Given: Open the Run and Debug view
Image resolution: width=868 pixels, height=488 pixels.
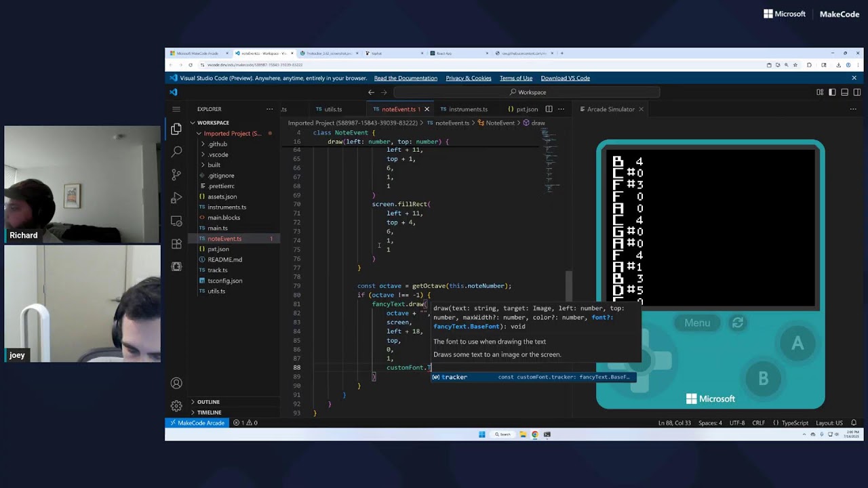Looking at the screenshot, I should (176, 198).
